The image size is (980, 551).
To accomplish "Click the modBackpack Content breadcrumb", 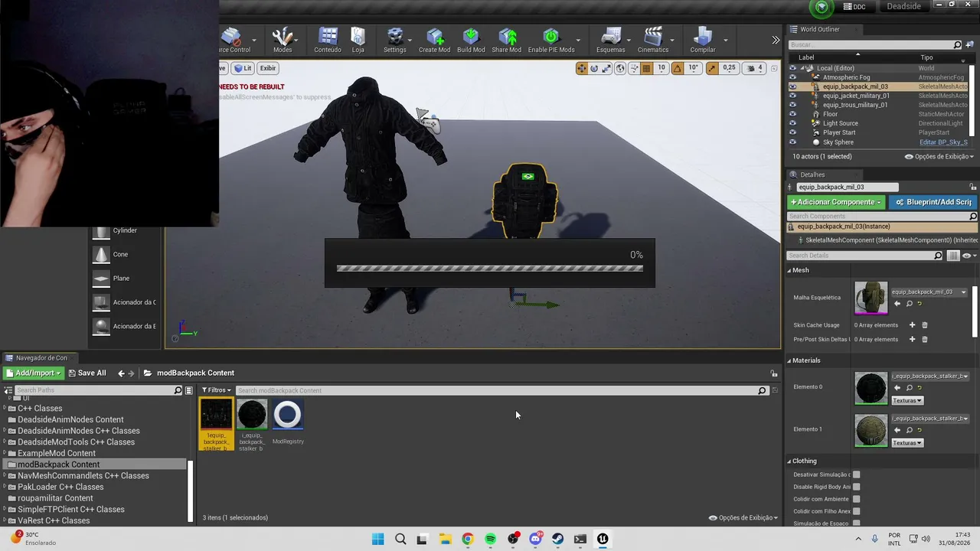I will point(195,373).
